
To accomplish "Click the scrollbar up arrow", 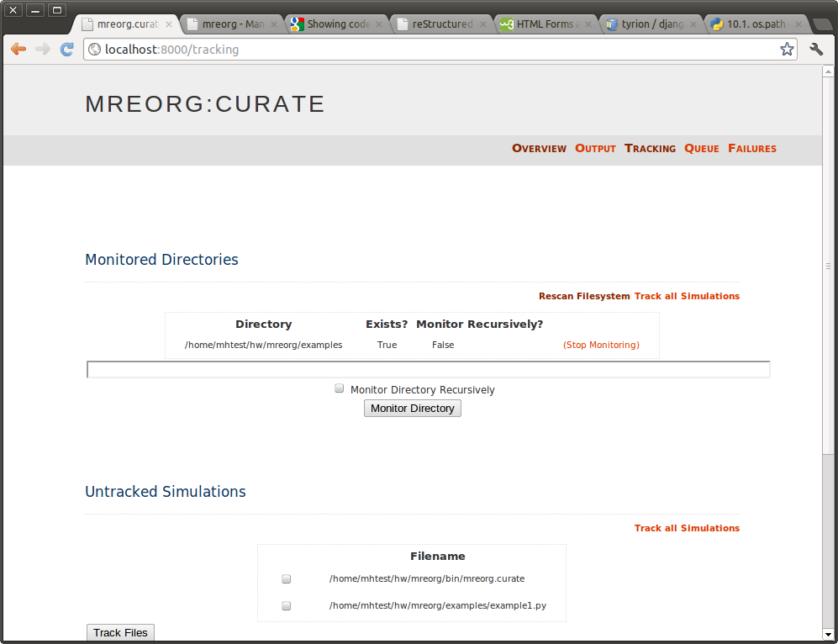I will click(x=828, y=71).
